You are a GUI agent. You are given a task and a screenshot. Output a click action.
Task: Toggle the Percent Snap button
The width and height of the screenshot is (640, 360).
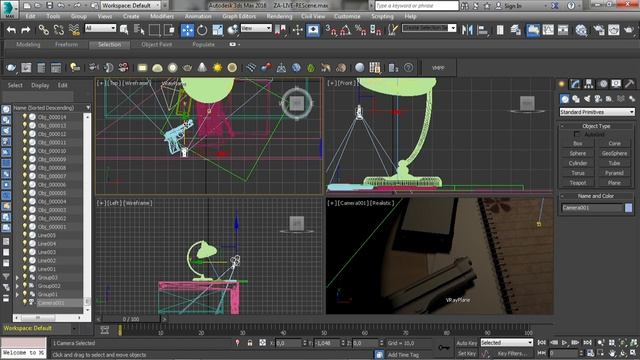point(360,30)
